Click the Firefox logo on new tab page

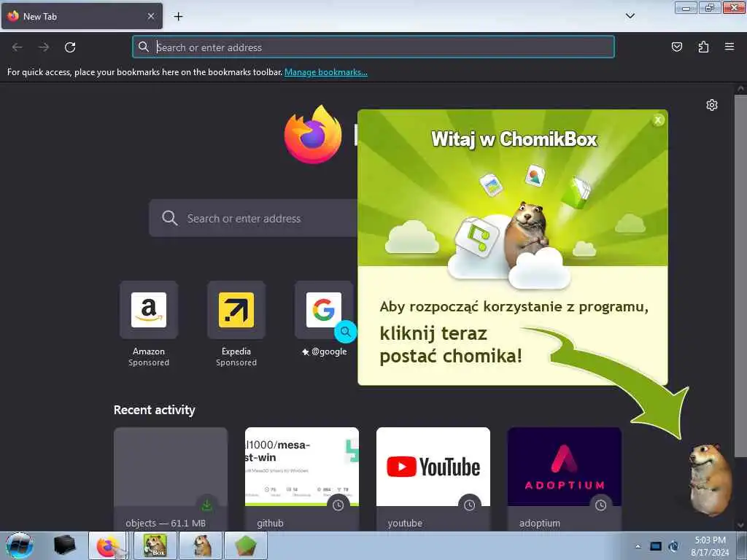point(313,134)
